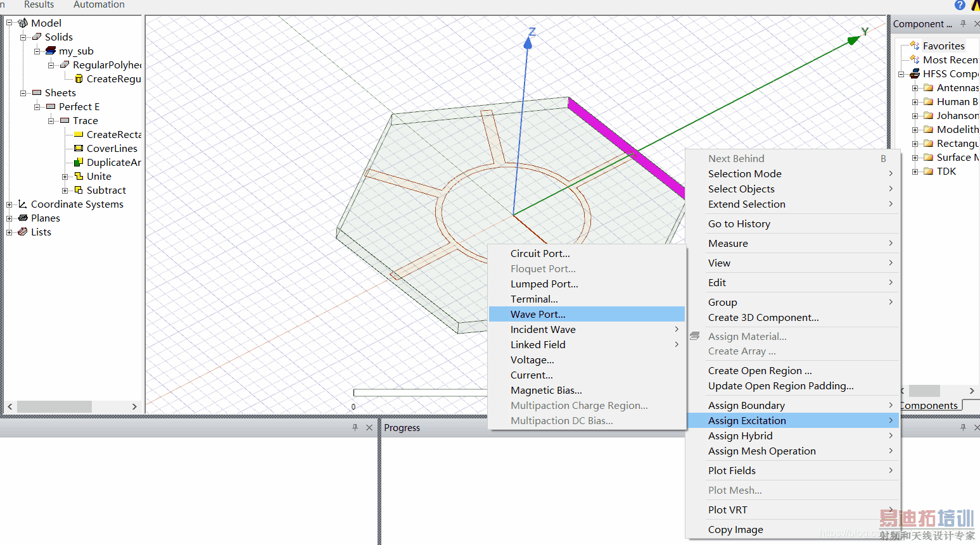Collapse the Sheets tree node
The height and width of the screenshot is (545, 980).
[x=23, y=93]
